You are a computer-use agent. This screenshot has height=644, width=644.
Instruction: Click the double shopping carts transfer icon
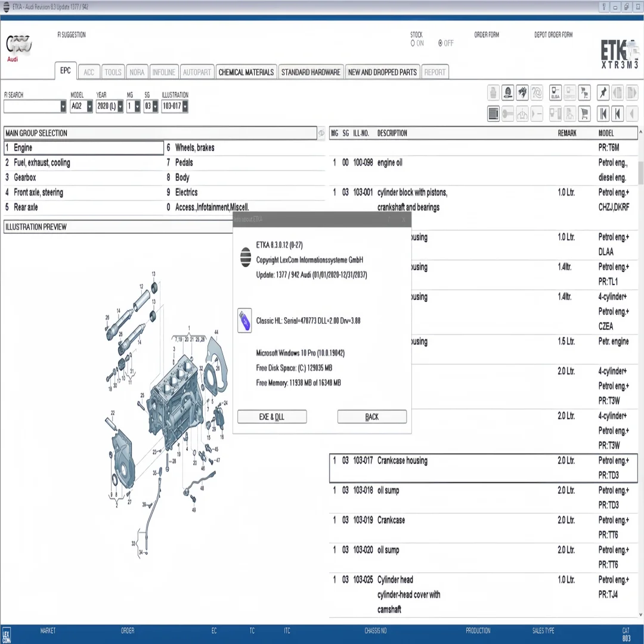click(x=585, y=92)
